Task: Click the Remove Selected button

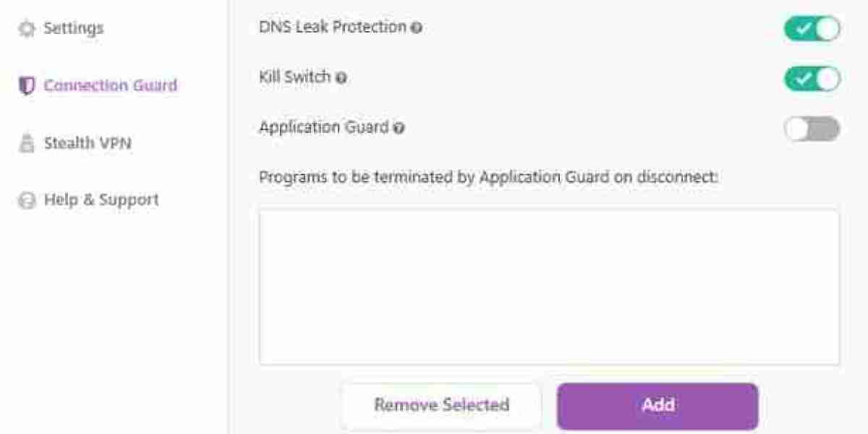Action: pyautogui.click(x=441, y=405)
